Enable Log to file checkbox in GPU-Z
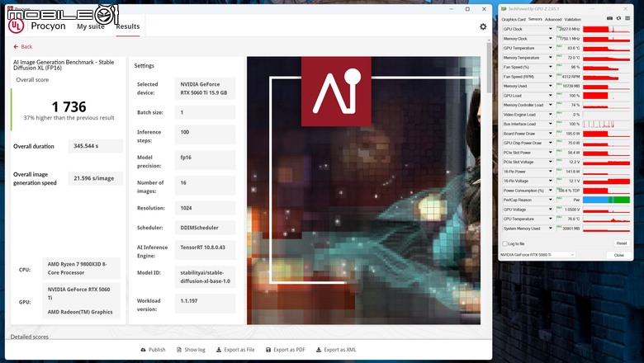The height and width of the screenshot is (363, 644). coord(504,243)
